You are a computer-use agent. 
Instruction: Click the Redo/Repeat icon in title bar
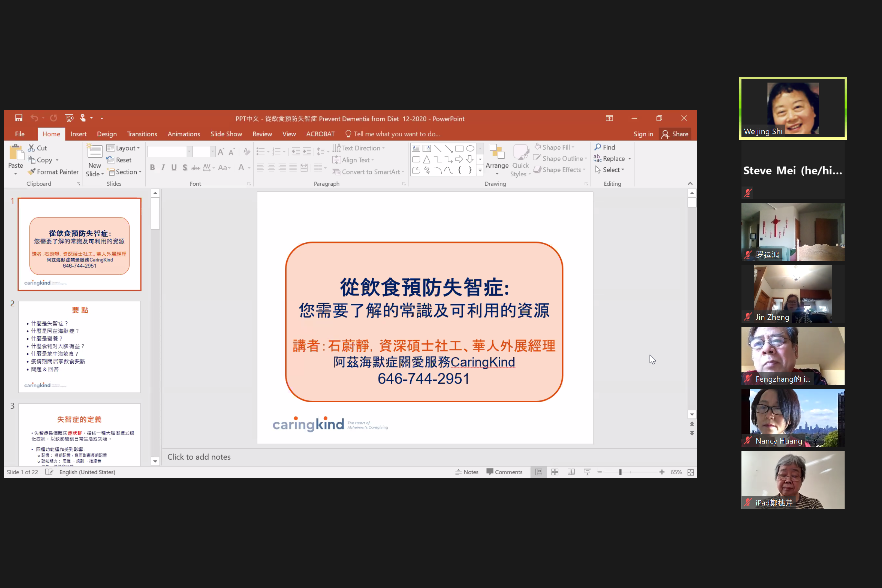coord(54,118)
